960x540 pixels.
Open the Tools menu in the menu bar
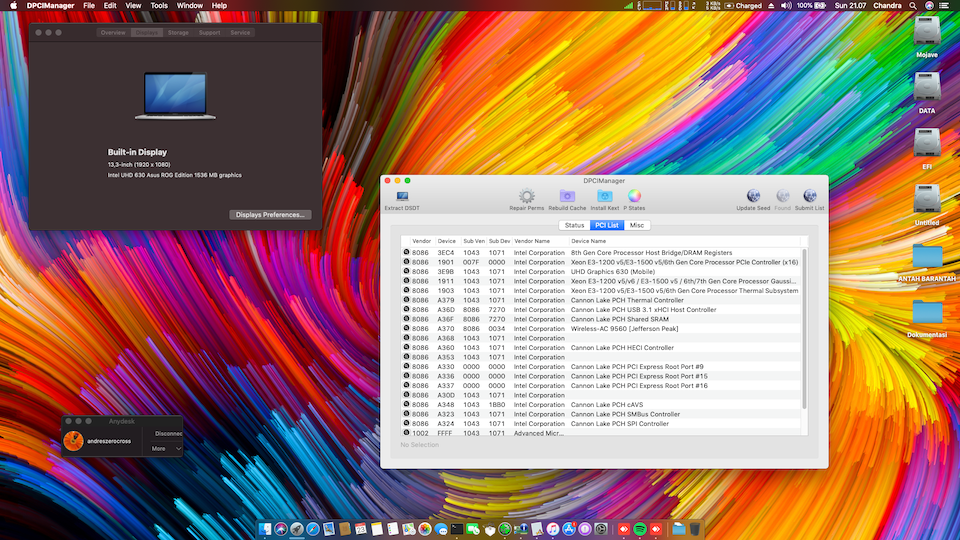[x=159, y=6]
